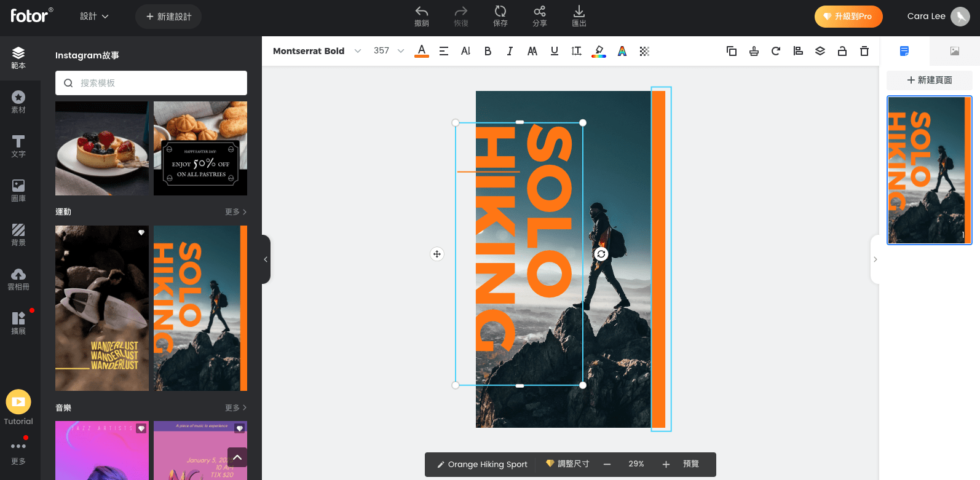Open the Montserrat Bold font dropdown
Screen dimensions: 980x480
(x=317, y=51)
